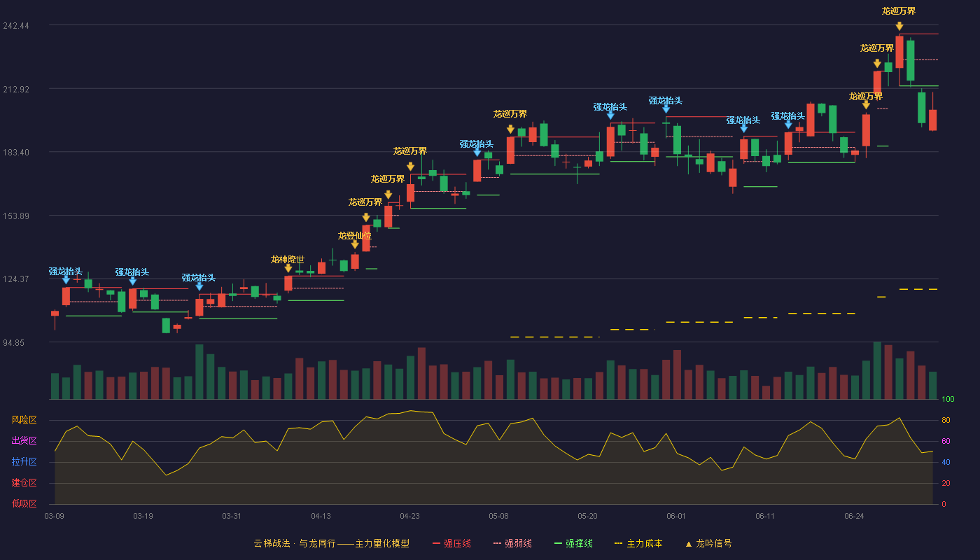Viewport: 980px width, 560px height.
Task: Hide the 强撑线 series via legend
Action: [x=573, y=543]
